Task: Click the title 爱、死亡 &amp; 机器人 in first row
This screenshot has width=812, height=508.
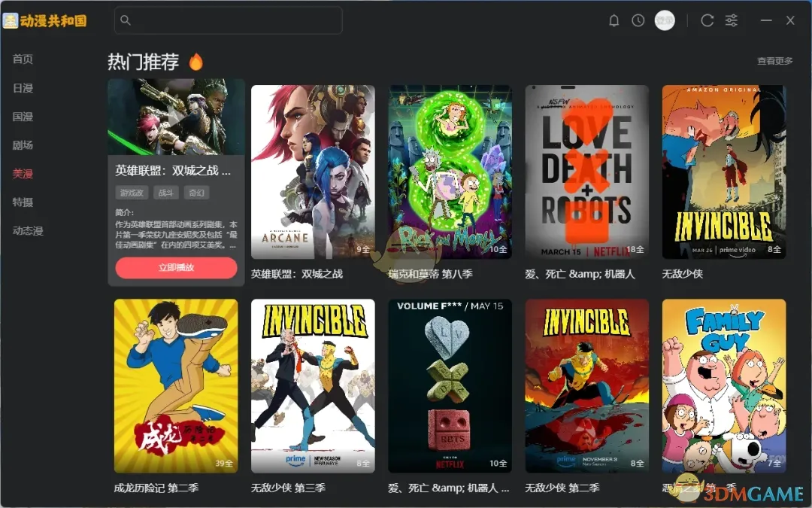Action: (580, 274)
